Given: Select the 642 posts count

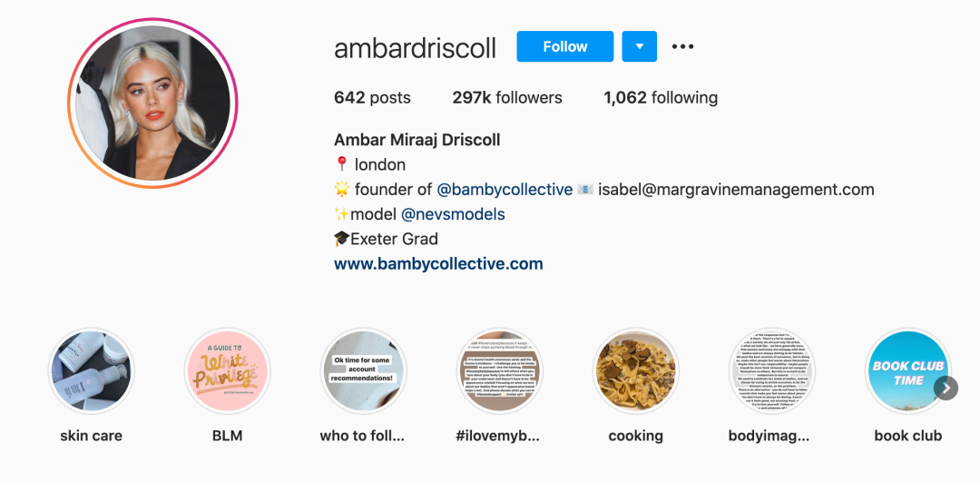Looking at the screenshot, I should click(x=372, y=98).
